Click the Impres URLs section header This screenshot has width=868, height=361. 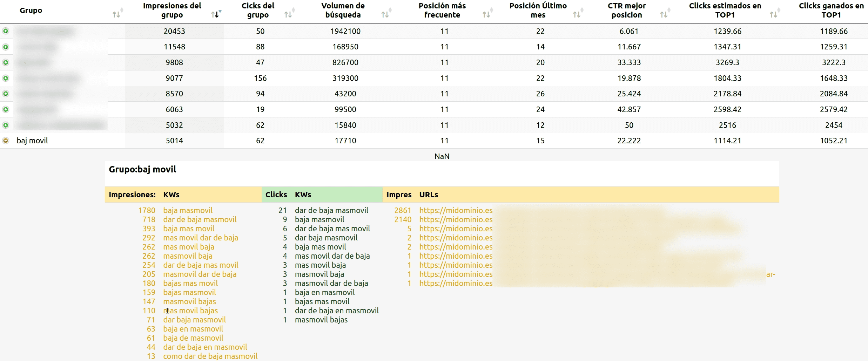[581, 195]
